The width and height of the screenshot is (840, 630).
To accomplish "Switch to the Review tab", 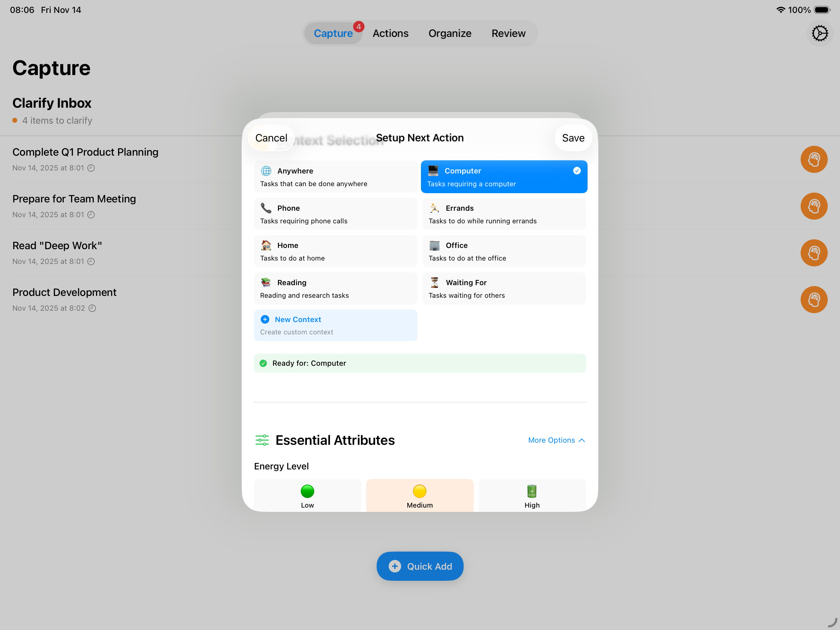I will 508,33.
